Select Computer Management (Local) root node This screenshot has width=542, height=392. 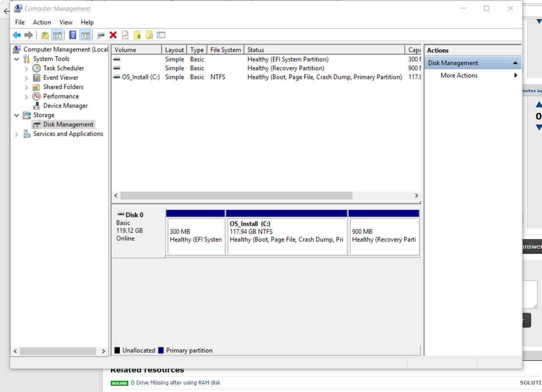coord(66,50)
